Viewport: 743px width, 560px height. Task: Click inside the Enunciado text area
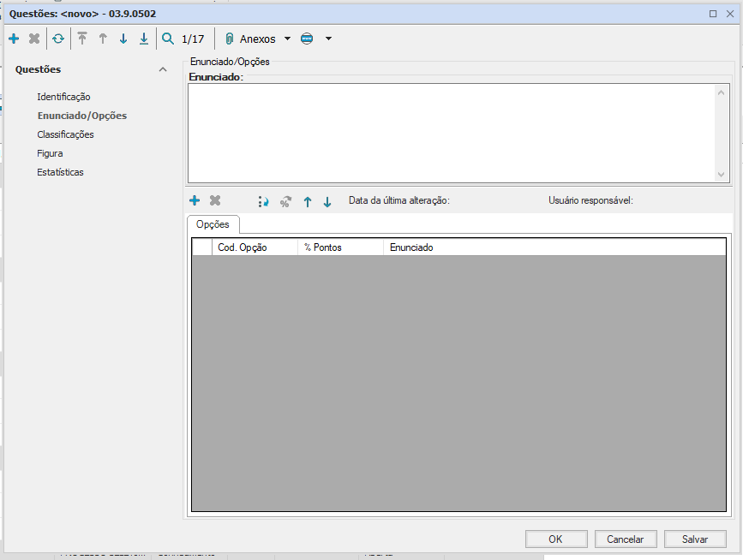click(x=451, y=132)
